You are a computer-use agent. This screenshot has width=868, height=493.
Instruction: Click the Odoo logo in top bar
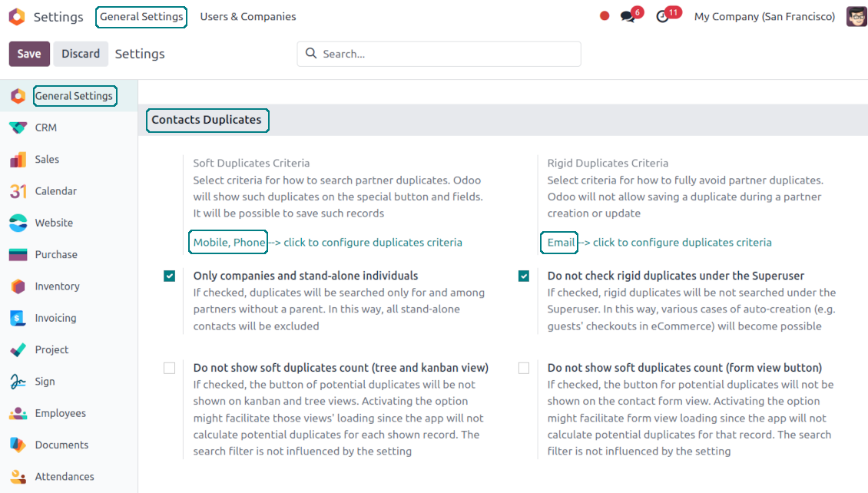point(17,17)
